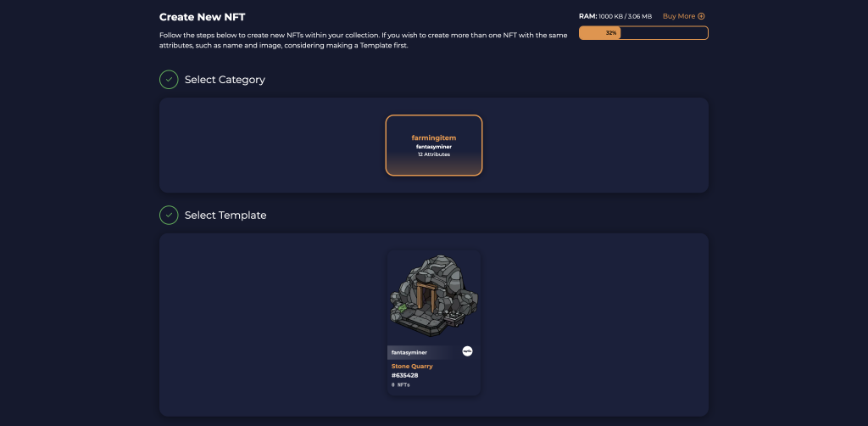This screenshot has height=426, width=868.
Task: Click the template ID #635428
Action: (x=404, y=375)
